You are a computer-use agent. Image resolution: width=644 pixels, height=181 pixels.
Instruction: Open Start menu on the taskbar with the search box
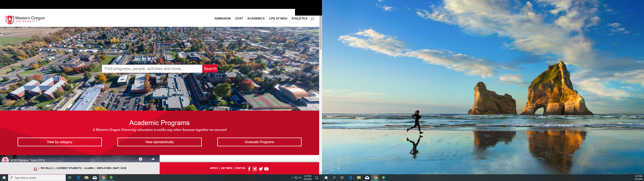click(x=4, y=178)
